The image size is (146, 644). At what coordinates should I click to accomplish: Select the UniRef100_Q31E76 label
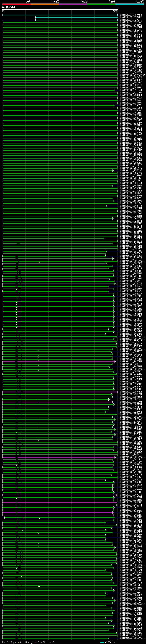click(131, 605)
